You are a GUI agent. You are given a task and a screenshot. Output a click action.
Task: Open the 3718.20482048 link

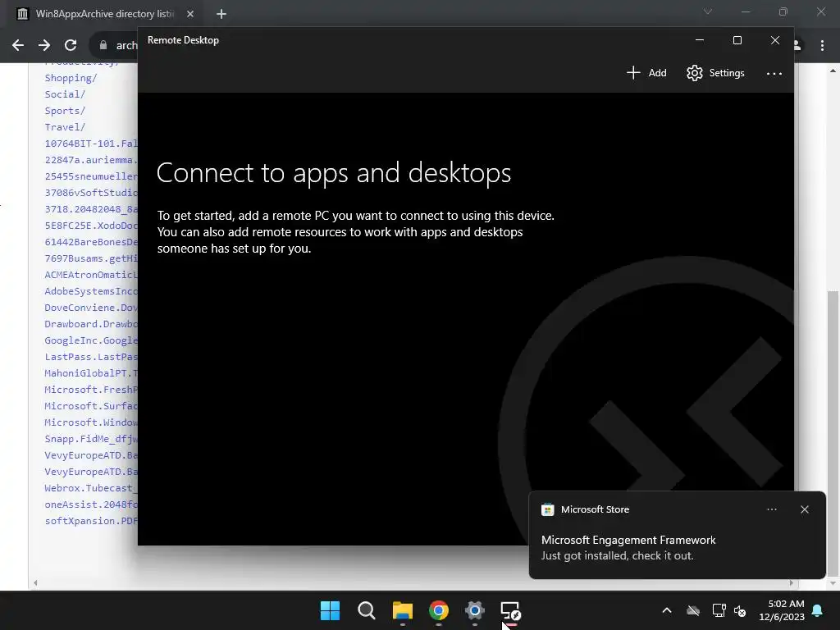tap(91, 209)
